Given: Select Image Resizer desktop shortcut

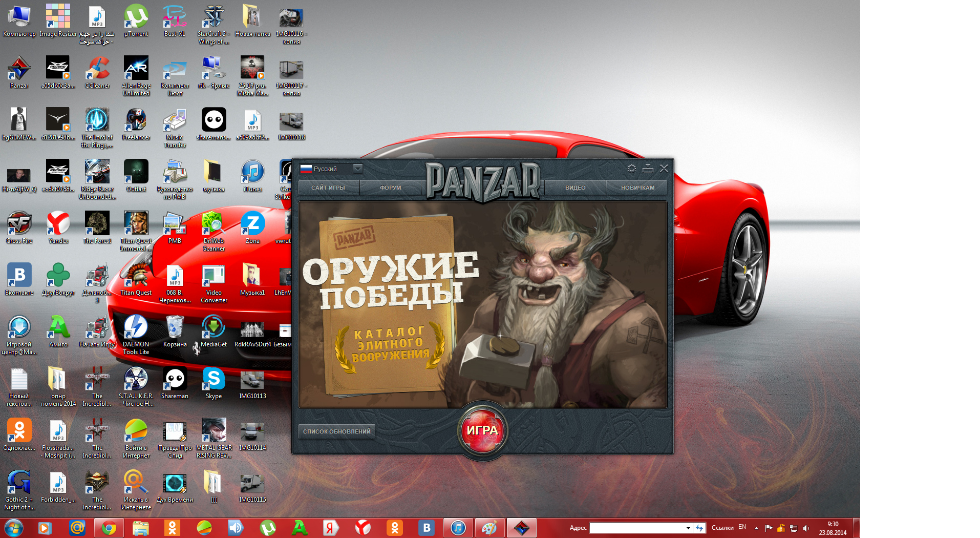Looking at the screenshot, I should 58,21.
